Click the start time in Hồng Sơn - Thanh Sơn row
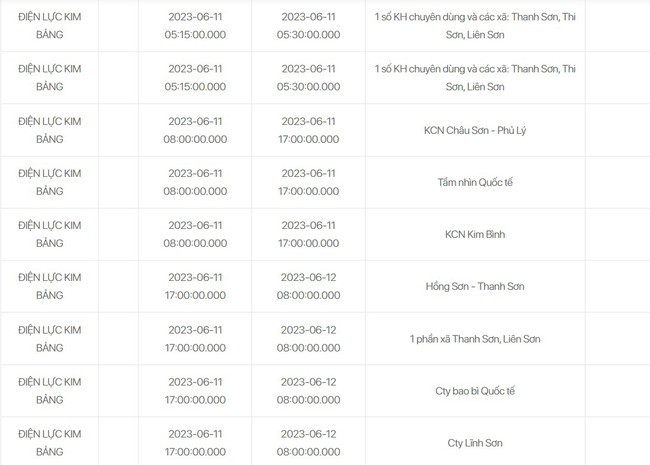Image resolution: width=650 pixels, height=465 pixels. click(195, 286)
